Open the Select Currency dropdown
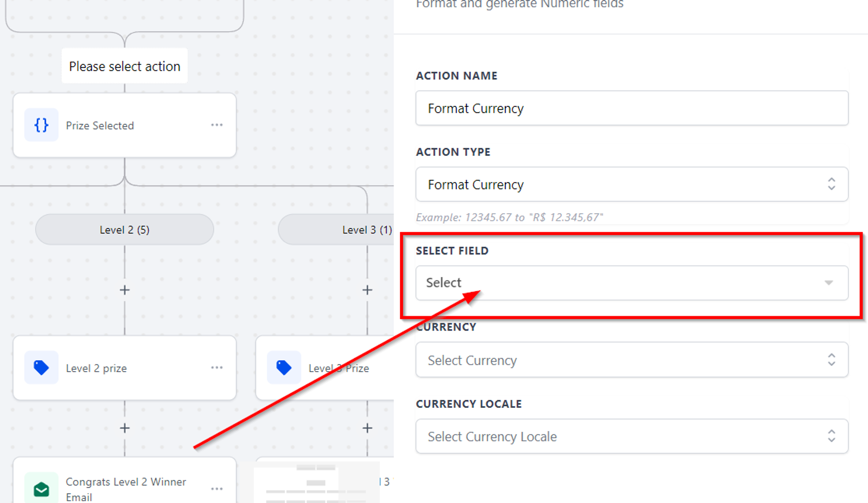 click(632, 360)
